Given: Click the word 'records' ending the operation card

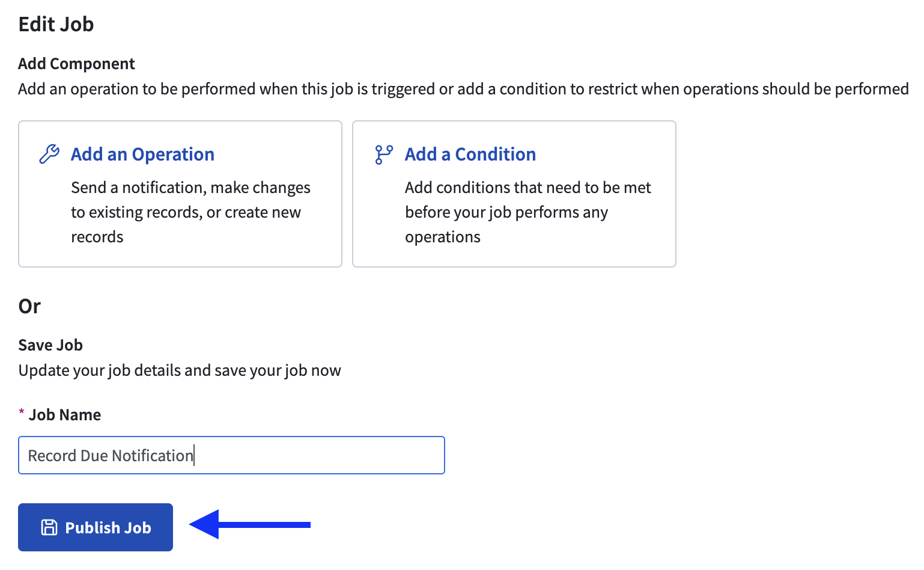Looking at the screenshot, I should tap(97, 237).
